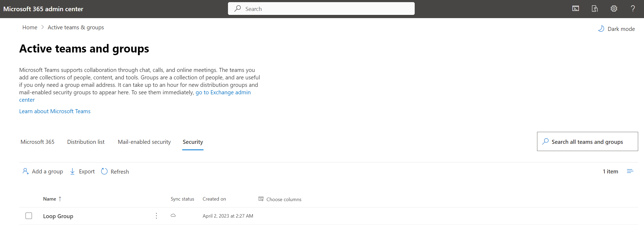Select the Loop Group checkbox

click(29, 216)
